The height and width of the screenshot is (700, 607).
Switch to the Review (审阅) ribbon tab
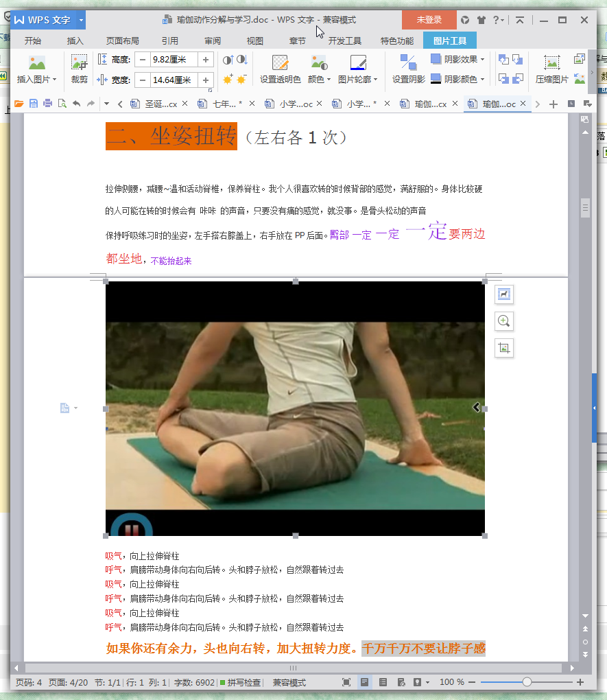pyautogui.click(x=213, y=40)
